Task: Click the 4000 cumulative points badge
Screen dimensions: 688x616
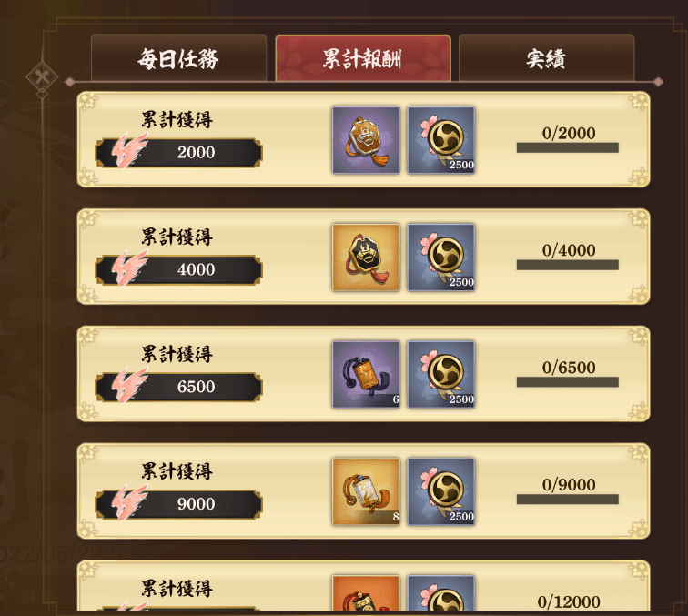Action: click(x=178, y=269)
